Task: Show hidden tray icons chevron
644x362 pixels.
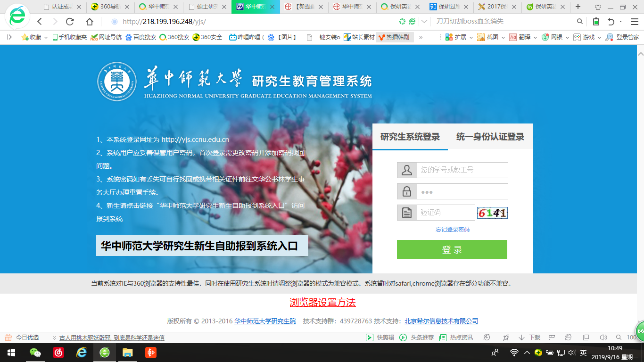Action: 527,352
